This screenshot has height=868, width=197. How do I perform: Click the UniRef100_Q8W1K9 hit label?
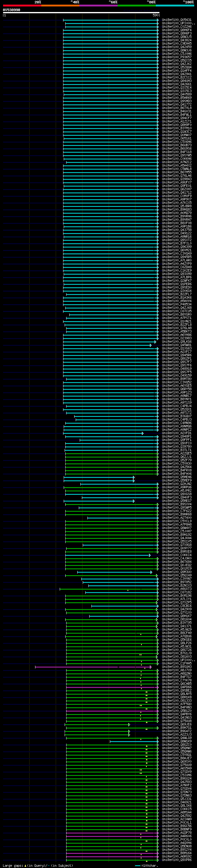pos(176,741)
